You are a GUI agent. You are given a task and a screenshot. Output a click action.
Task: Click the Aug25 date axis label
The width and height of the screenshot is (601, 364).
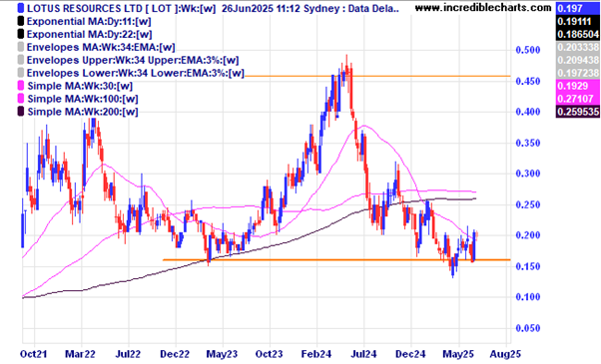pos(505,354)
